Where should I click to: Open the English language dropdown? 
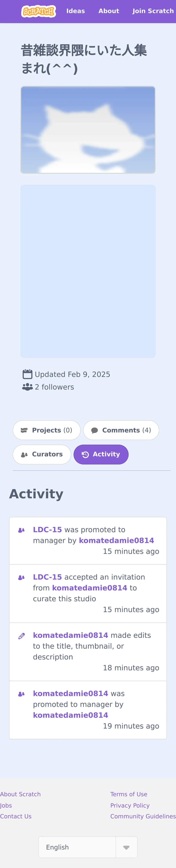click(77, 847)
